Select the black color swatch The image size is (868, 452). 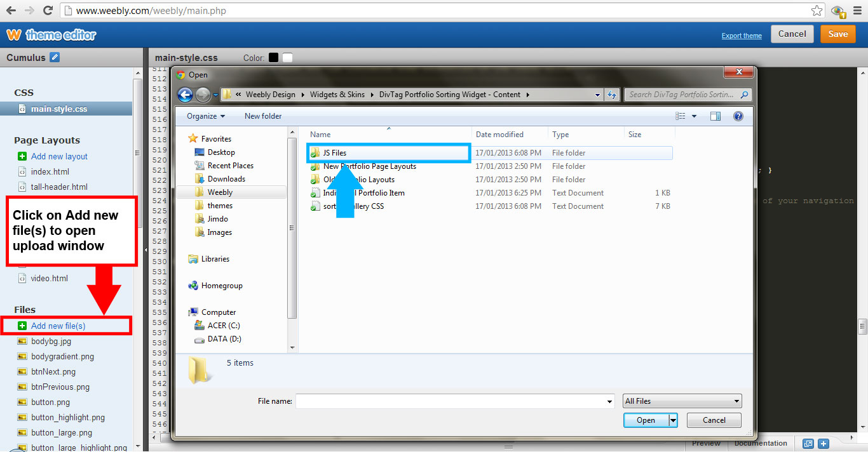coord(274,58)
